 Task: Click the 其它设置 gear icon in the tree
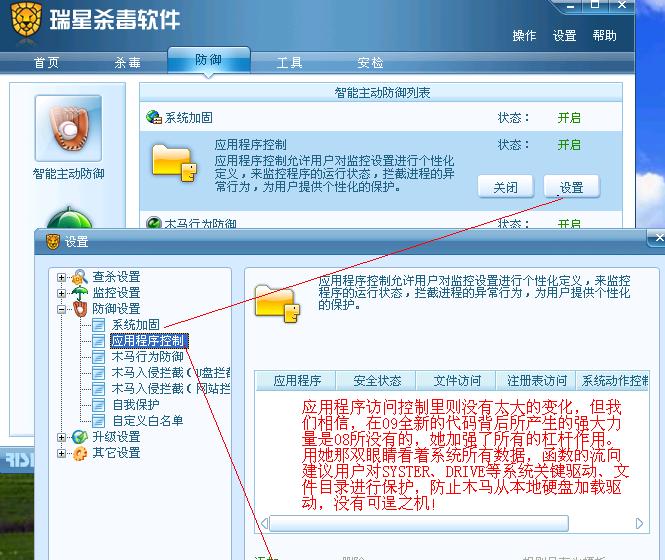click(80, 453)
